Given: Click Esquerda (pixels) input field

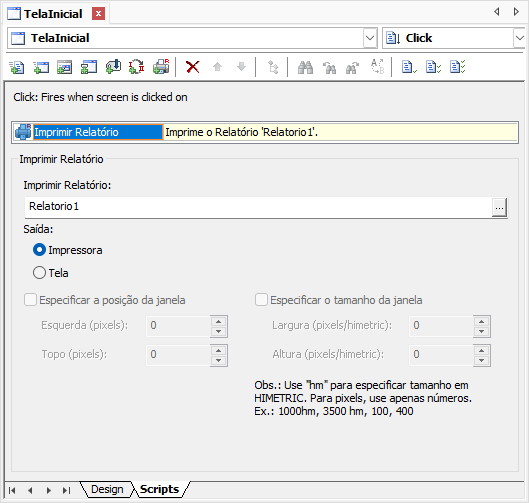Looking at the screenshot, I should [x=178, y=326].
